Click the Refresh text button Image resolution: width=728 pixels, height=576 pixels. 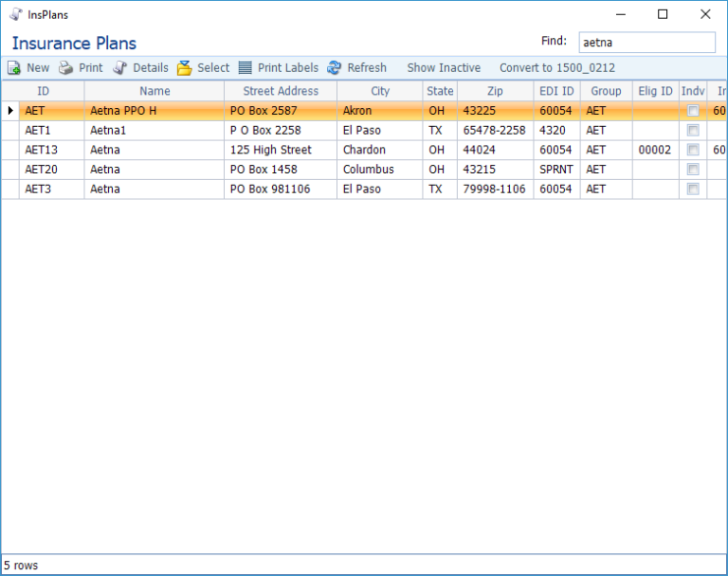tap(367, 68)
